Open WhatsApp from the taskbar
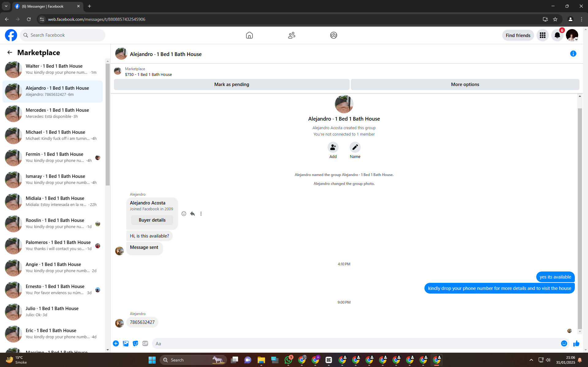 pyautogui.click(x=288, y=360)
